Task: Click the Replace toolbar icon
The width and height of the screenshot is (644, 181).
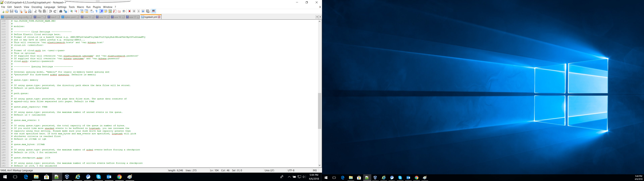Action: coord(66,11)
